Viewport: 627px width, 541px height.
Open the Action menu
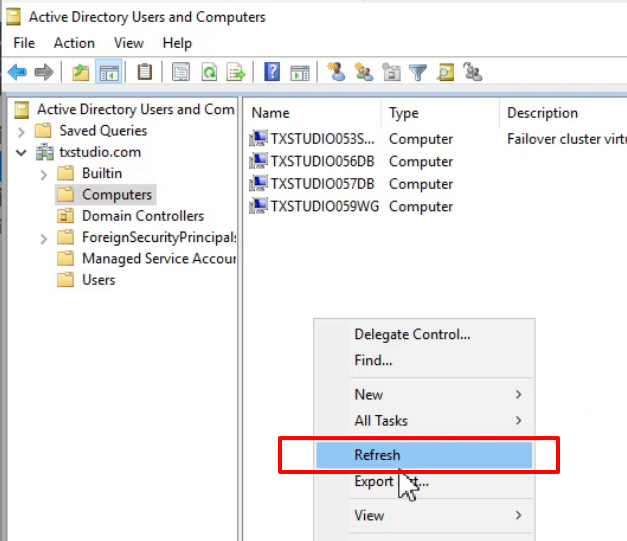tap(74, 43)
